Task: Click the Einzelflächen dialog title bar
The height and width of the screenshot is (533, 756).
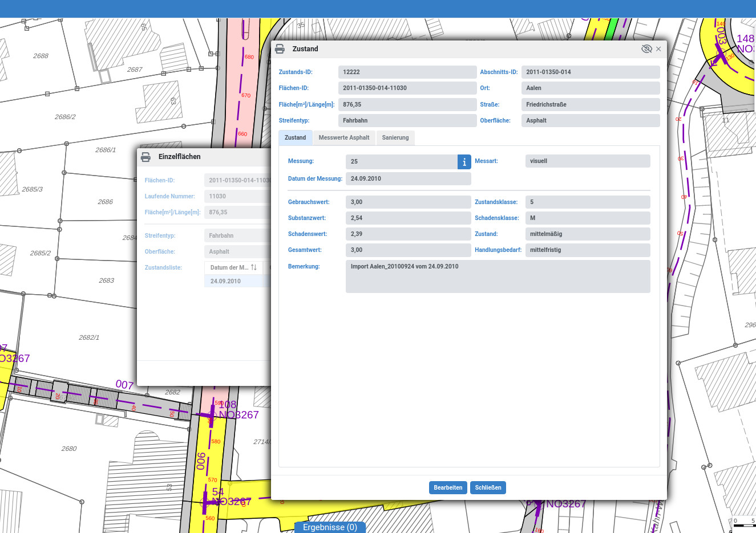Action: pos(228,157)
